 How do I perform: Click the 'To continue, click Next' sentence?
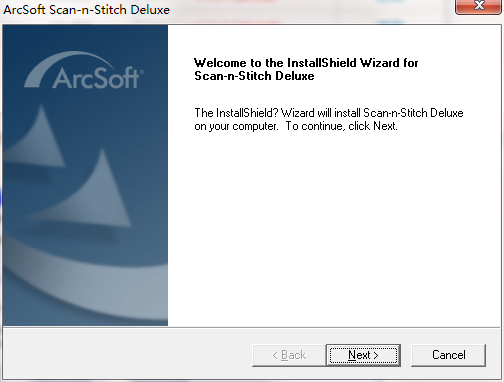(x=341, y=126)
